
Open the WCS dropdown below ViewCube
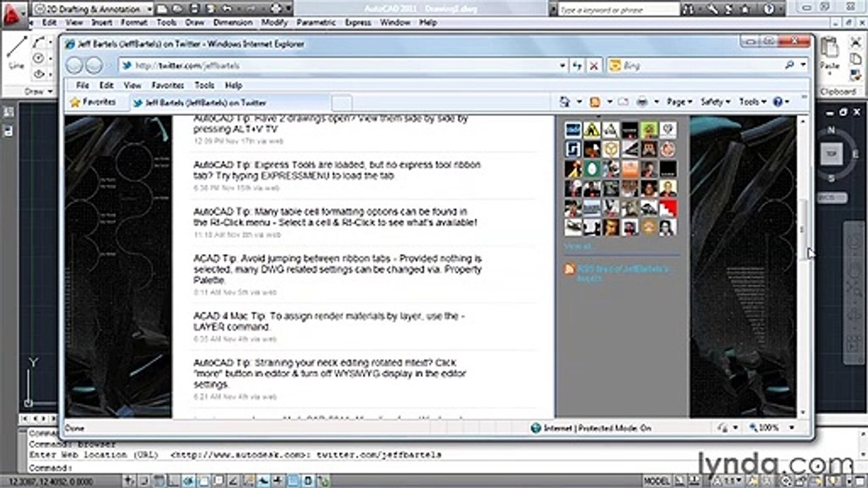tap(831, 198)
